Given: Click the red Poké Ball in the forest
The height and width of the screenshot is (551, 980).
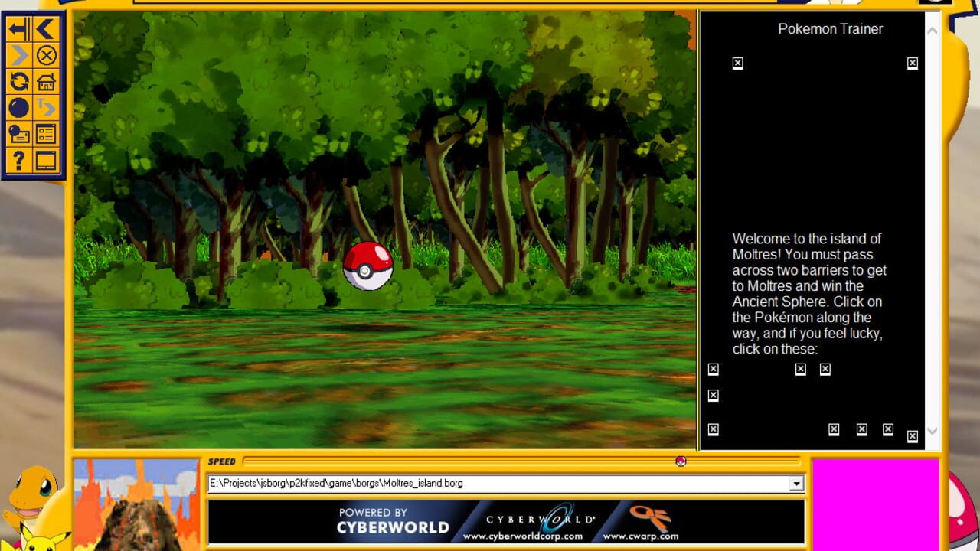Looking at the screenshot, I should coord(367,266).
